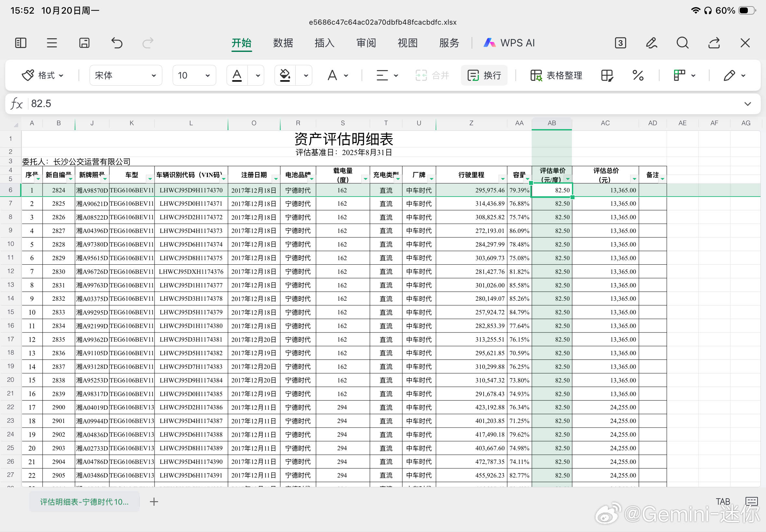Undo the last action
The image size is (766, 532).
(117, 43)
